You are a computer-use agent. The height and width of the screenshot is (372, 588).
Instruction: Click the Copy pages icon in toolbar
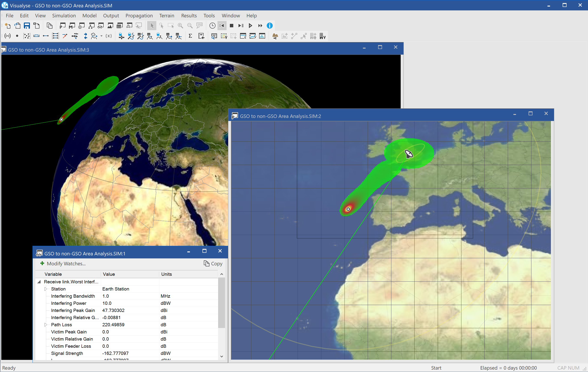tap(50, 26)
